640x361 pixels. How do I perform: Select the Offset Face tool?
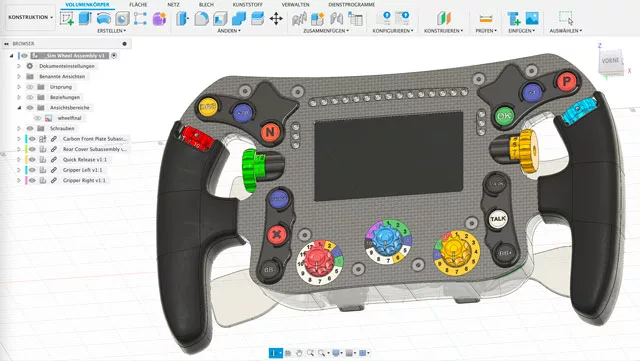click(x=257, y=18)
